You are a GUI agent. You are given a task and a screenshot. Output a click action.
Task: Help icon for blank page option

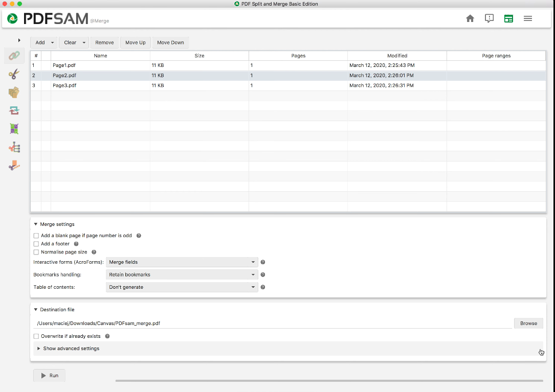(x=139, y=236)
